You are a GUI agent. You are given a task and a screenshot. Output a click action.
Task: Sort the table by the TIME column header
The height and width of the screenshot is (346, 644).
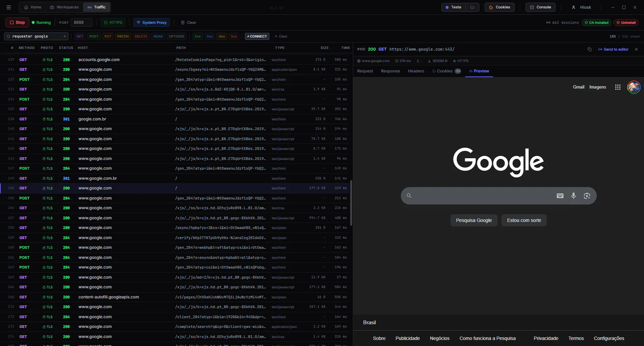(345, 48)
